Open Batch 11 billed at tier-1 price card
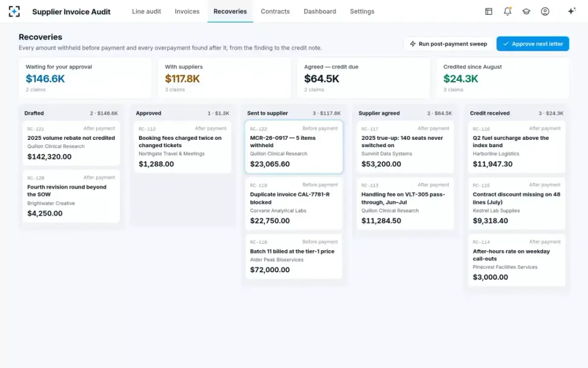Screen dimensions: 588x368 coord(294,257)
